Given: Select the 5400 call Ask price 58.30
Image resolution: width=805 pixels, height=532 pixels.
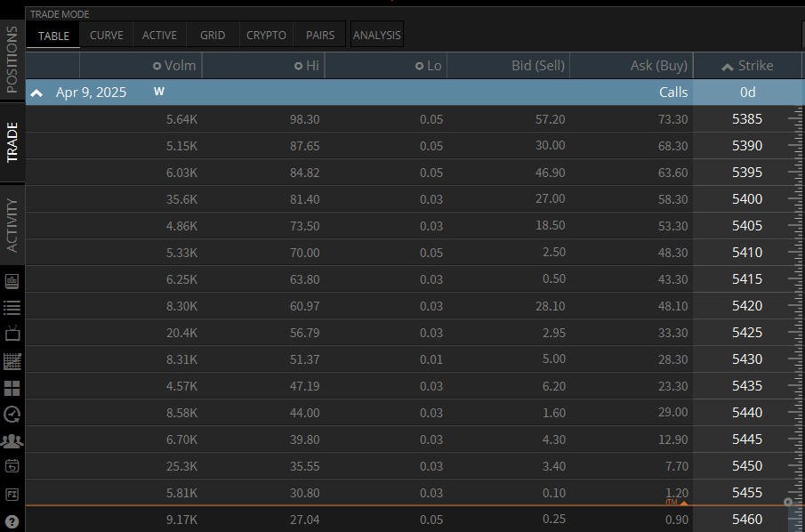Looking at the screenshot, I should (673, 199).
